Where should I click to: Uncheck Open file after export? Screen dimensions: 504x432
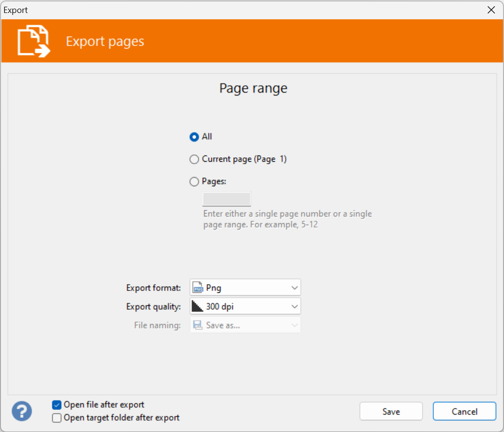pos(57,405)
